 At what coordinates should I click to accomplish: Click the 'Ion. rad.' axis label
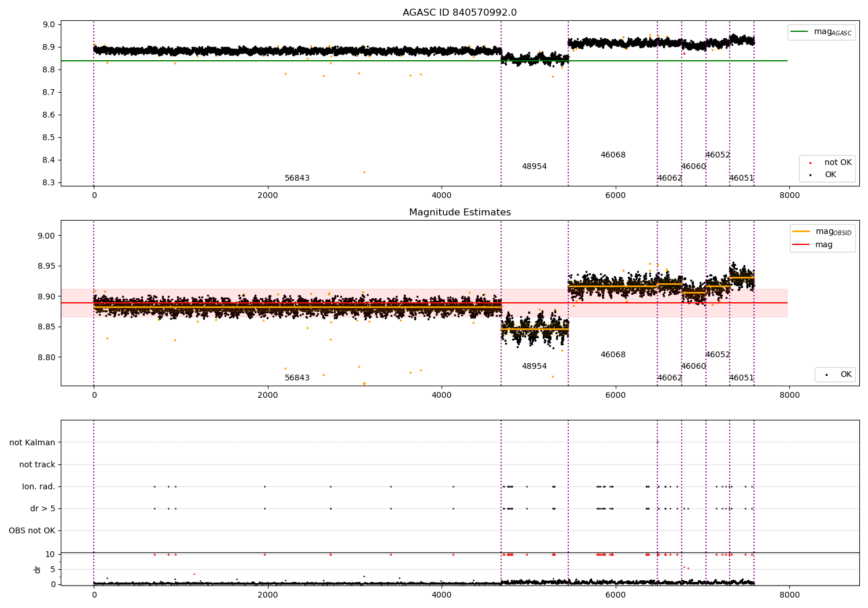pos(39,486)
